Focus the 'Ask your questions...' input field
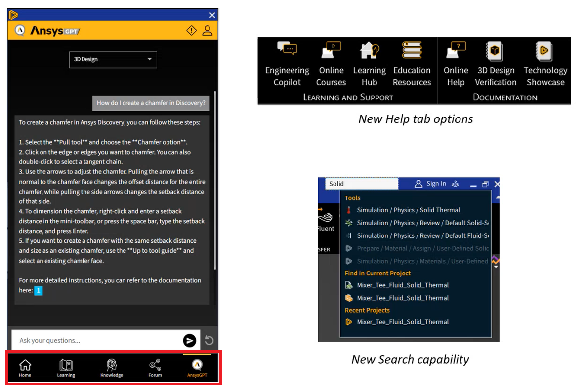This screenshot has height=392, width=585. click(97, 340)
